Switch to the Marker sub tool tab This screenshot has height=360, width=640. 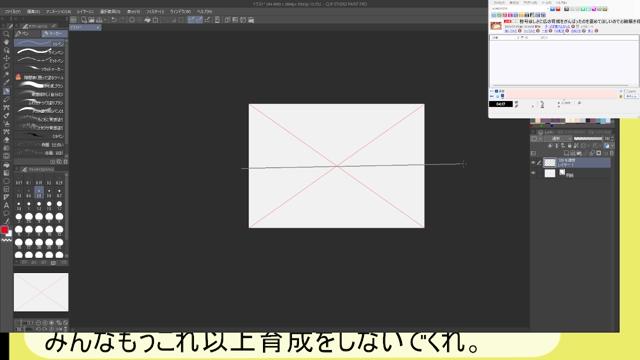pyautogui.click(x=54, y=33)
